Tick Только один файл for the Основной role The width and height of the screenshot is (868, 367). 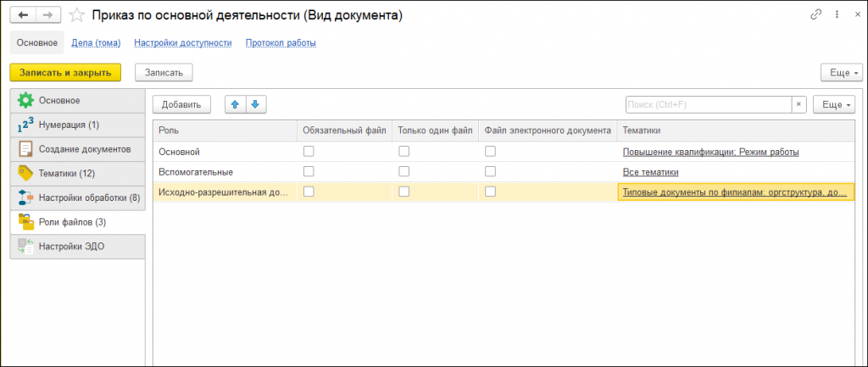(x=404, y=151)
